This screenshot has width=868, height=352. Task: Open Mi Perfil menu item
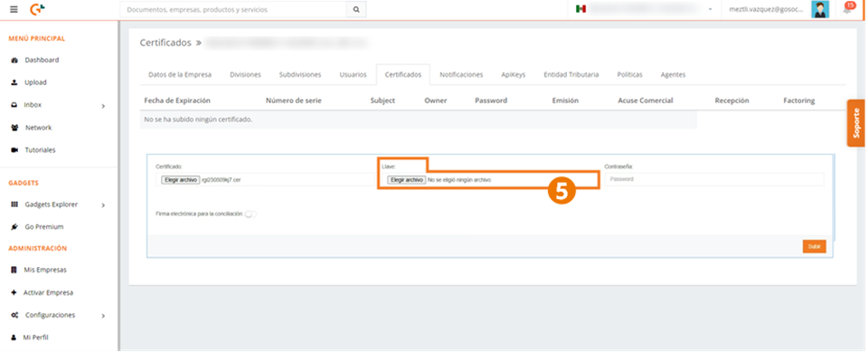point(35,337)
